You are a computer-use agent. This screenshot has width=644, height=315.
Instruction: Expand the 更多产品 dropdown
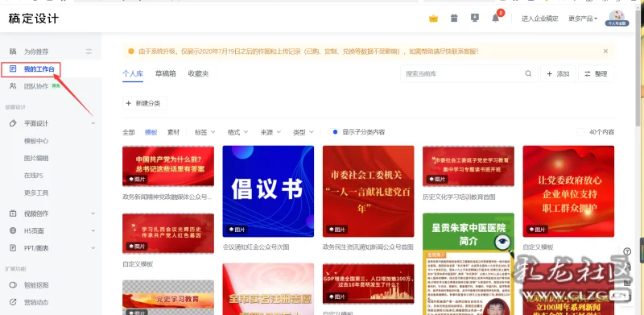(583, 19)
